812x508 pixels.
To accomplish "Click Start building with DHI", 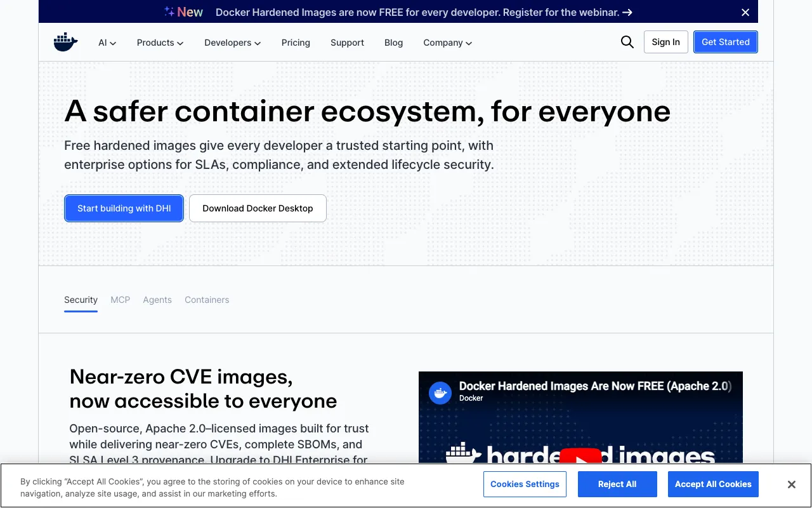I will (x=124, y=208).
